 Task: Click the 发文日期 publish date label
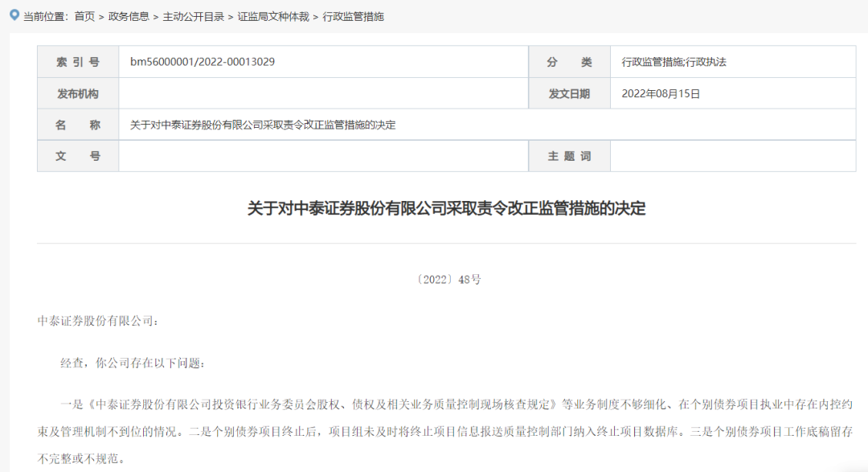pos(568,92)
